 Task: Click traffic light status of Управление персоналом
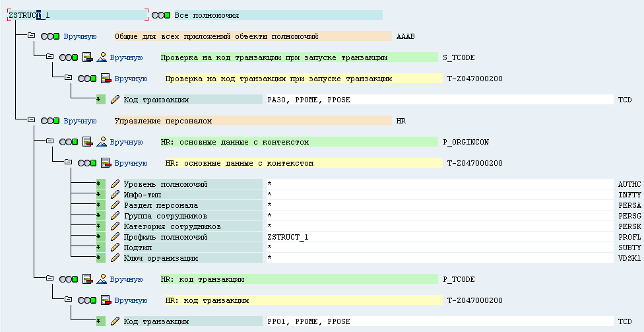click(x=50, y=121)
